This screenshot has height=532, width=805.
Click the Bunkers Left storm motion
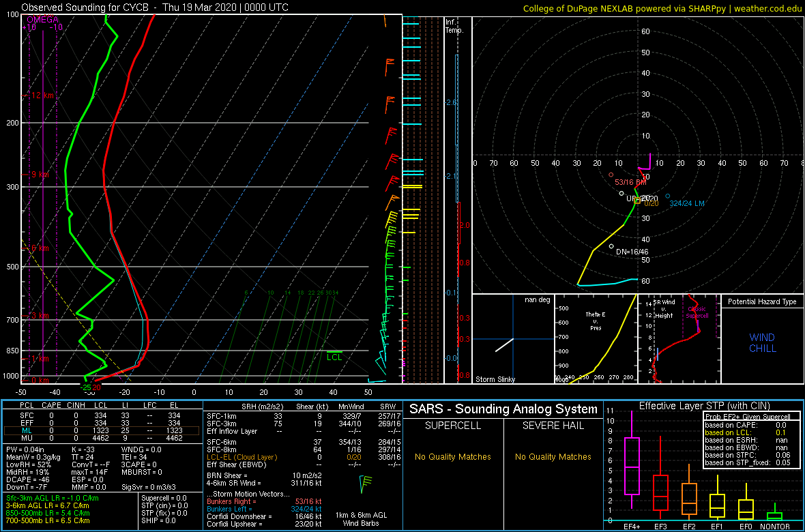264,509
